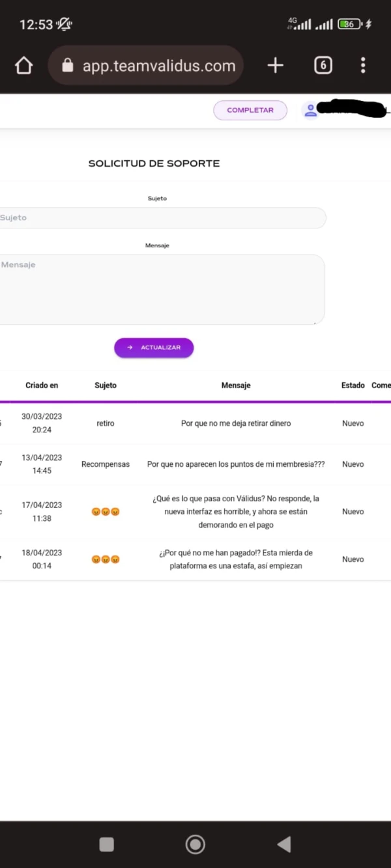This screenshot has width=391, height=868.
Task: Select the date cell 17/04/2023 11:38
Action: tap(42, 512)
